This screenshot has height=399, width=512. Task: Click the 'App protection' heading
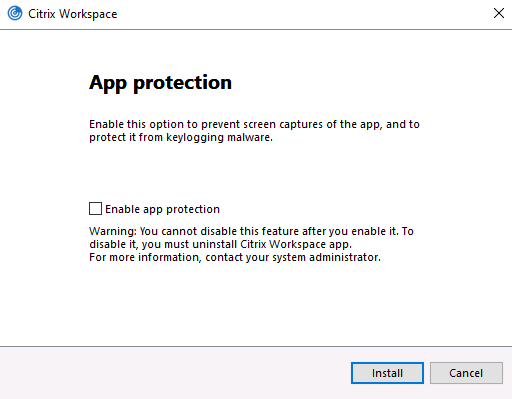click(x=160, y=83)
